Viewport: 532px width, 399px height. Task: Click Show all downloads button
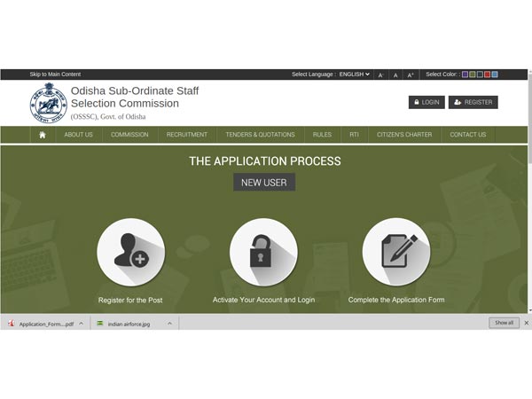[x=504, y=323]
